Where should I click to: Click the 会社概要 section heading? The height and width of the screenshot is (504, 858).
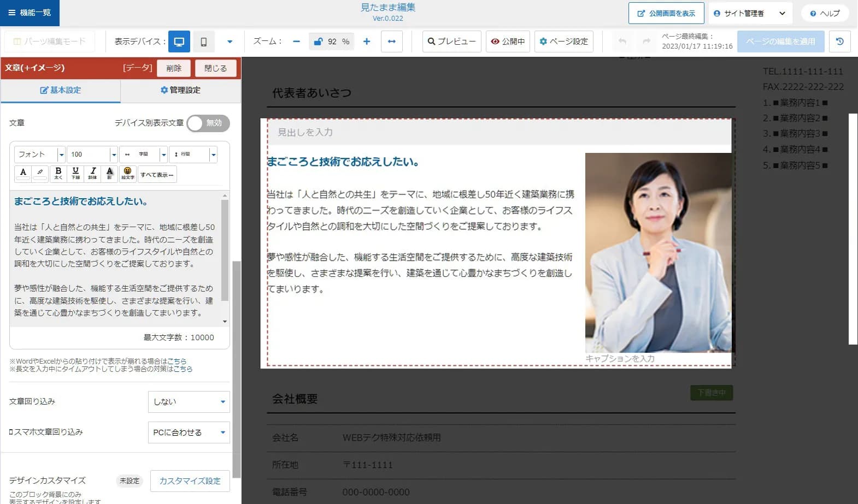coord(295,399)
